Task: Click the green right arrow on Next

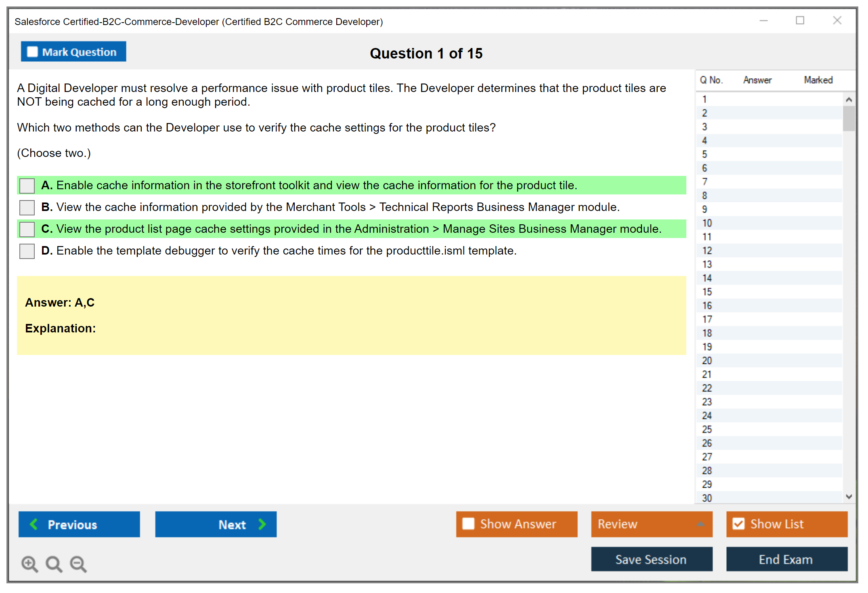Action: [x=262, y=524]
